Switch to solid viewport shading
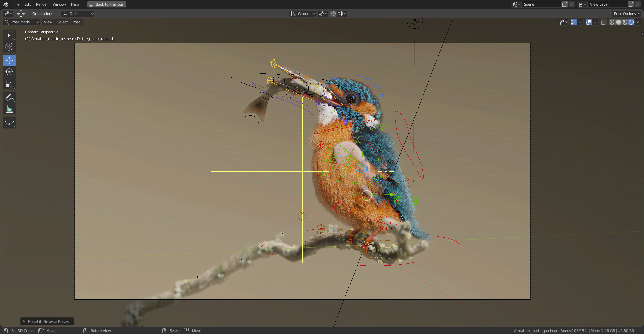This screenshot has width=644, height=334. click(x=619, y=22)
